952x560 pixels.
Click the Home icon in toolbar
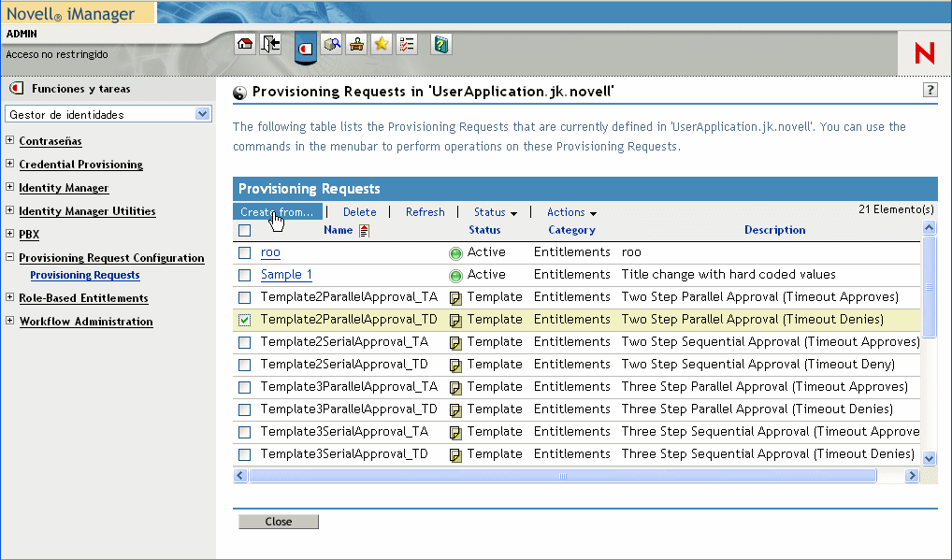[x=245, y=44]
